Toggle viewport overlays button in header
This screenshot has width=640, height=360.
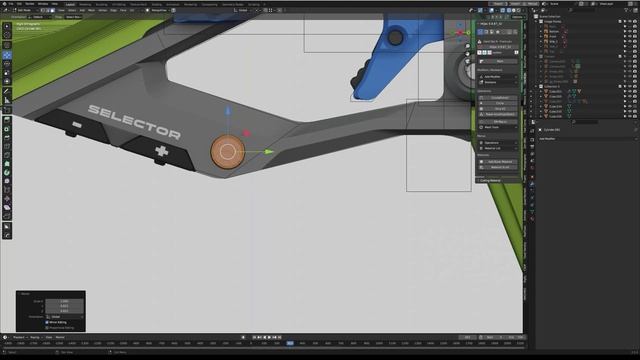click(491, 10)
